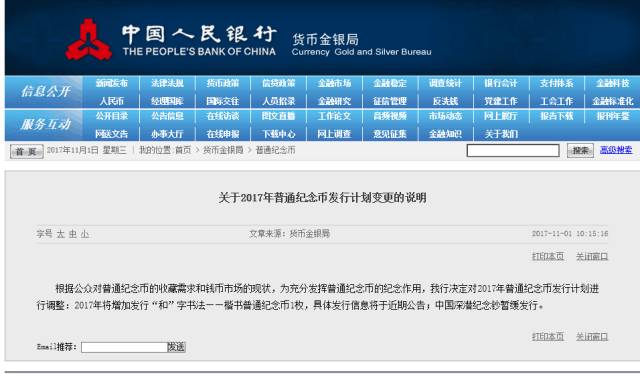Go to the 支付体系 page
Screen dimensions: 640x374
coord(557,83)
